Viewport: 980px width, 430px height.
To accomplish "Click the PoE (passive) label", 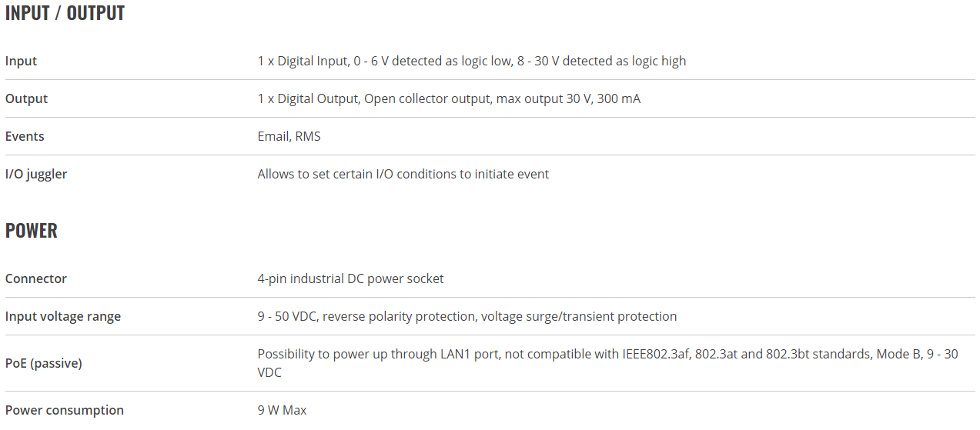I will tap(44, 363).
